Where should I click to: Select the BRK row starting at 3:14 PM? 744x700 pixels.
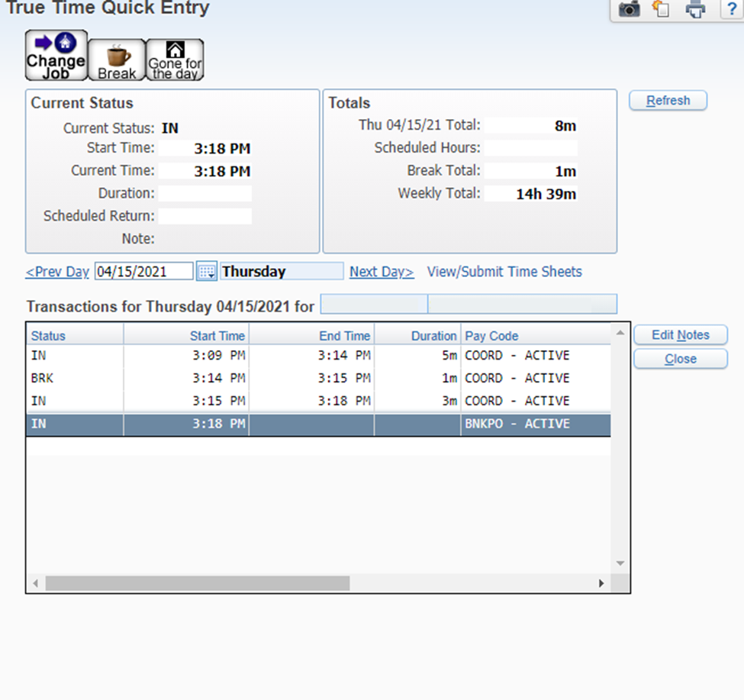tap(318, 378)
